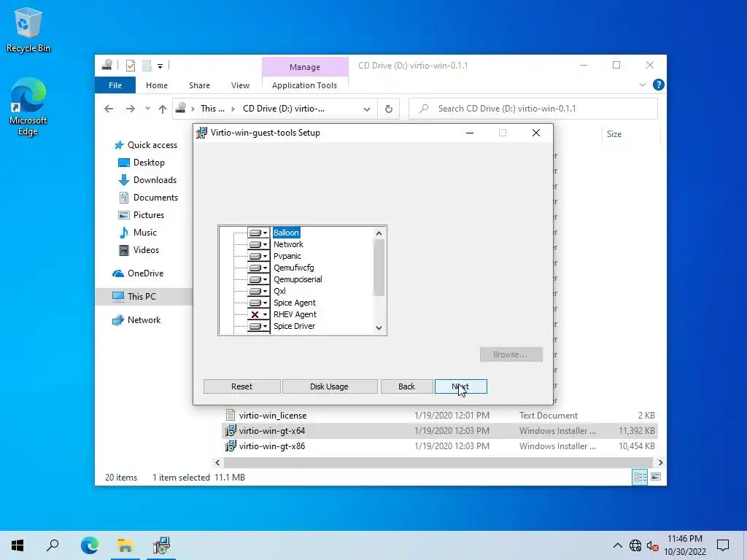
Task: Open Explorer help question mark icon
Action: tap(659, 85)
